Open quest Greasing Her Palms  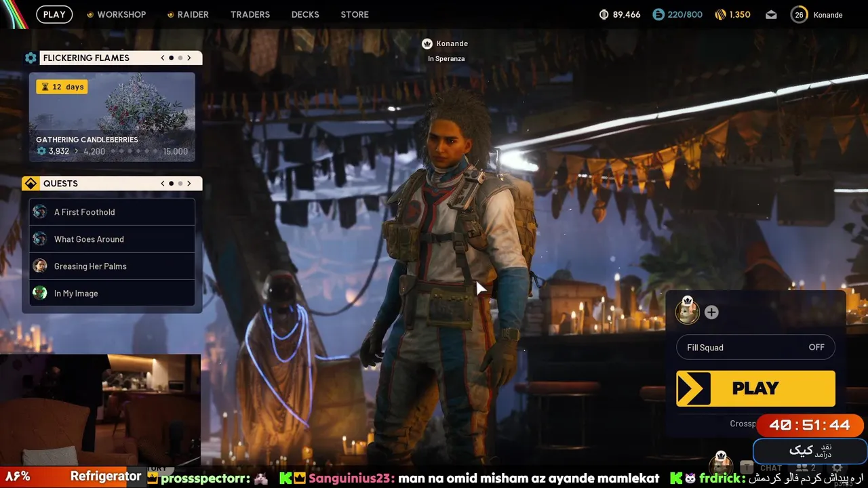click(112, 266)
